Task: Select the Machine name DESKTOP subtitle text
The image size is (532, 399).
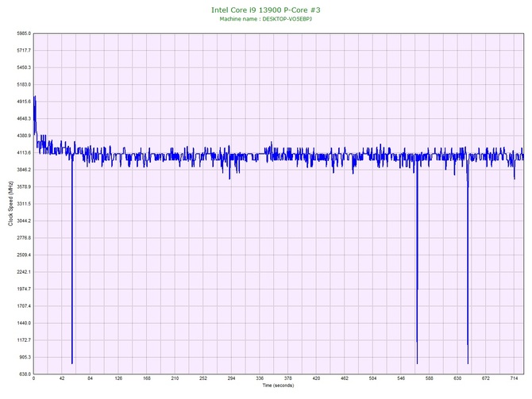Action: (266, 19)
